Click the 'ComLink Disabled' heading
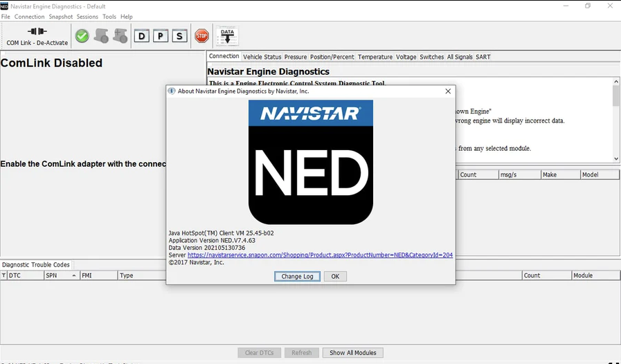Viewport: 621px width, 364px height. (x=51, y=63)
